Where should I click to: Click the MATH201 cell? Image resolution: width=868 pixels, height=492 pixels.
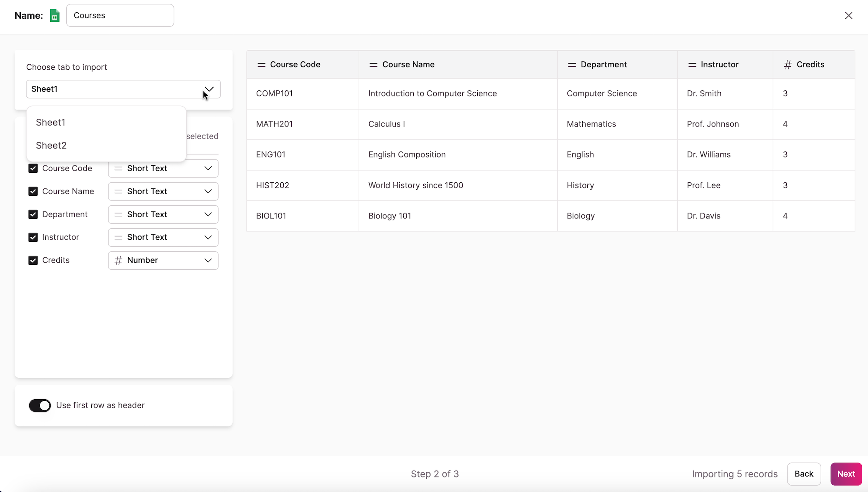tap(303, 124)
